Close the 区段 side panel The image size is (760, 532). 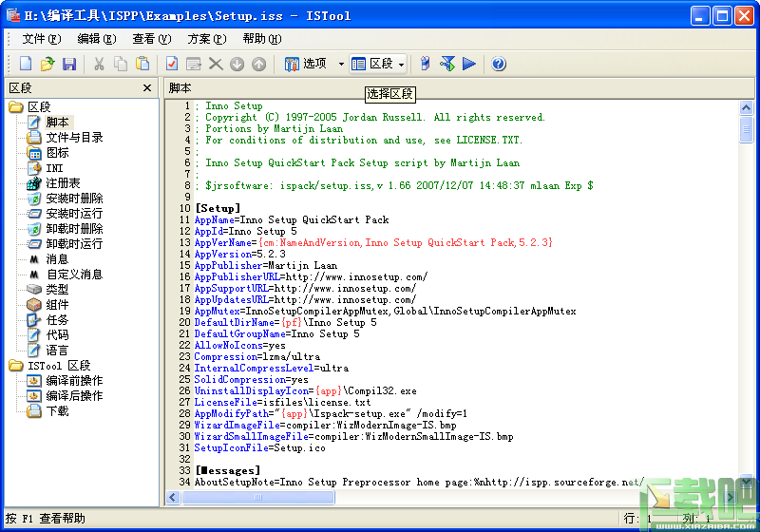[x=147, y=87]
